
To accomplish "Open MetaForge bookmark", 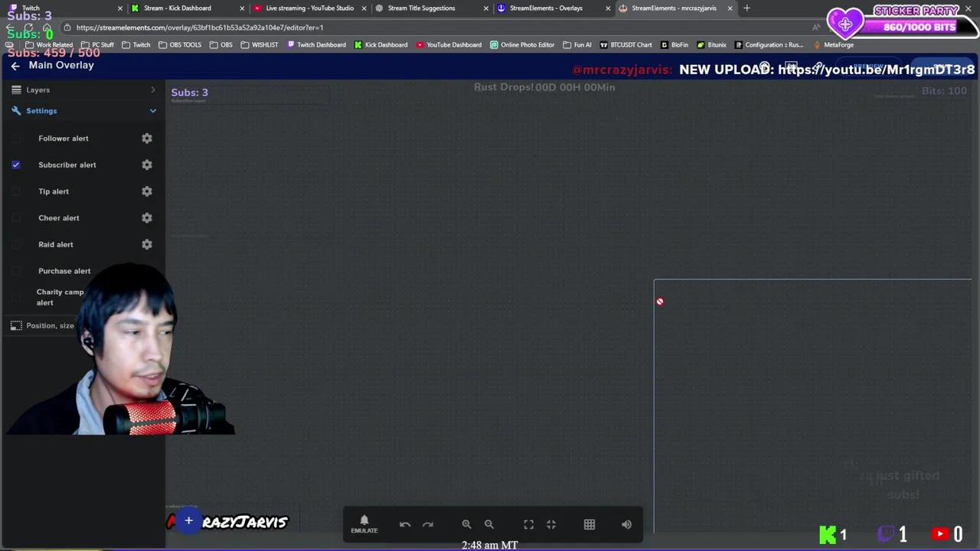I will (834, 44).
